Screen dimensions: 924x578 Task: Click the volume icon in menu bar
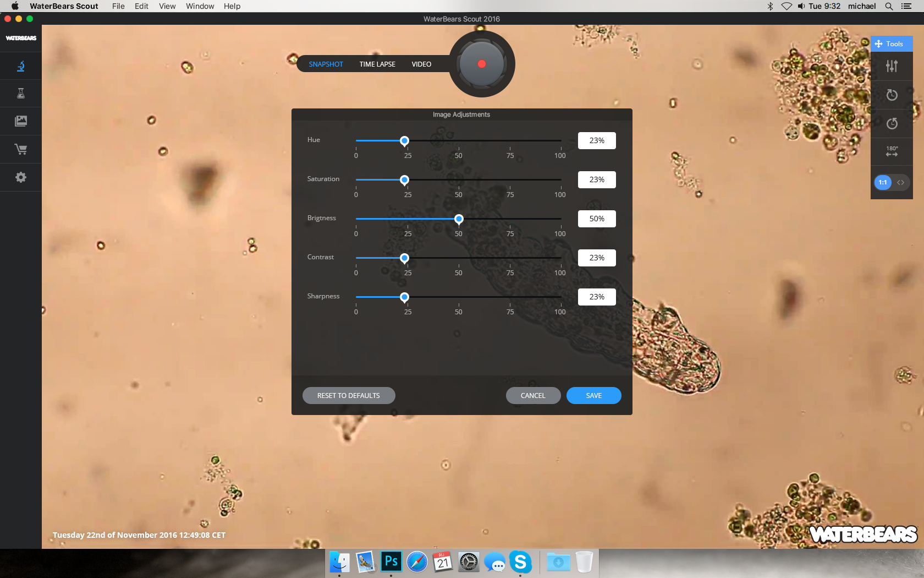(801, 6)
